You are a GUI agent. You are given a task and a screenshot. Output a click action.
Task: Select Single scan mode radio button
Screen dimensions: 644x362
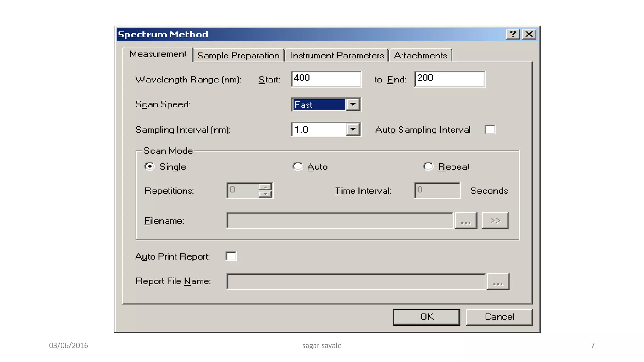pos(150,166)
